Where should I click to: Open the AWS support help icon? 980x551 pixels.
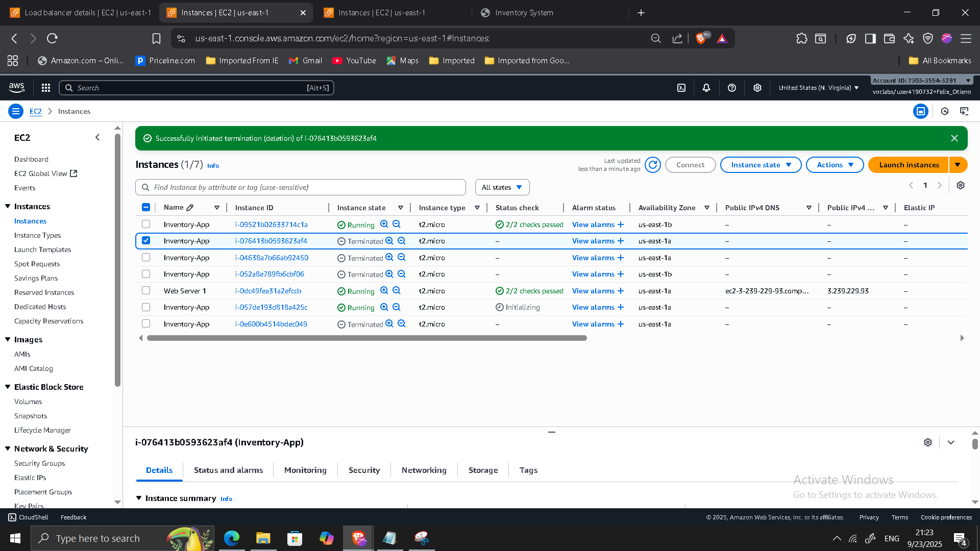coord(732,88)
